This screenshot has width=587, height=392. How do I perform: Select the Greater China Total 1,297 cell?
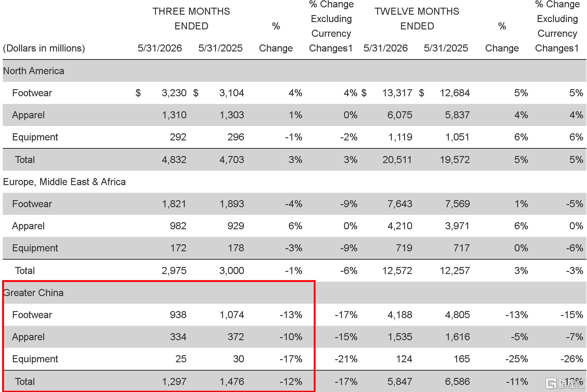(x=174, y=382)
